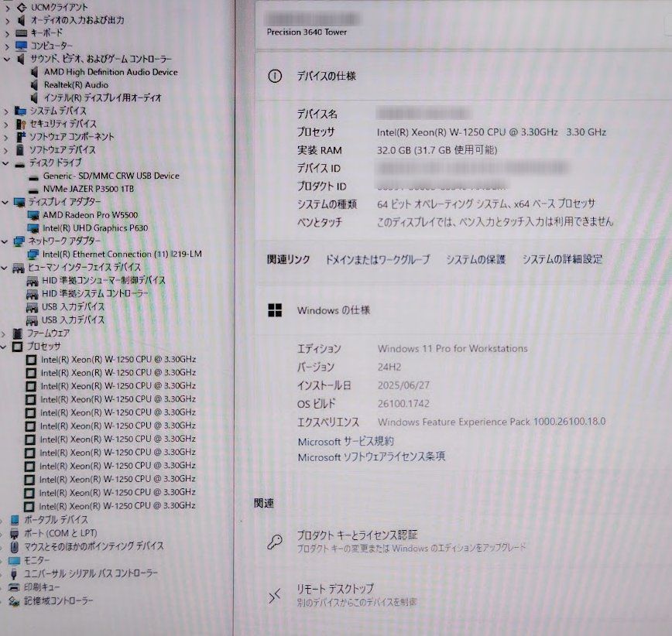Expand the ソフトウェア デバイス node
The width and height of the screenshot is (672, 636).
coord(6,150)
